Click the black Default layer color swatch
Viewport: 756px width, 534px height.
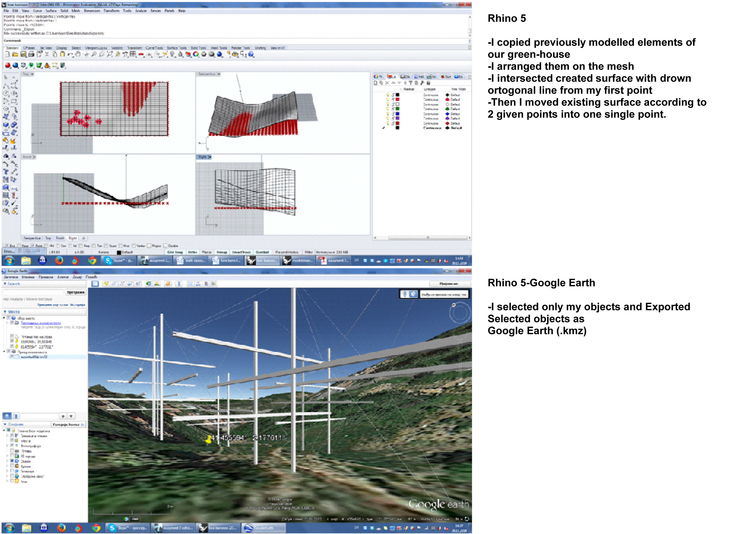coord(119,252)
